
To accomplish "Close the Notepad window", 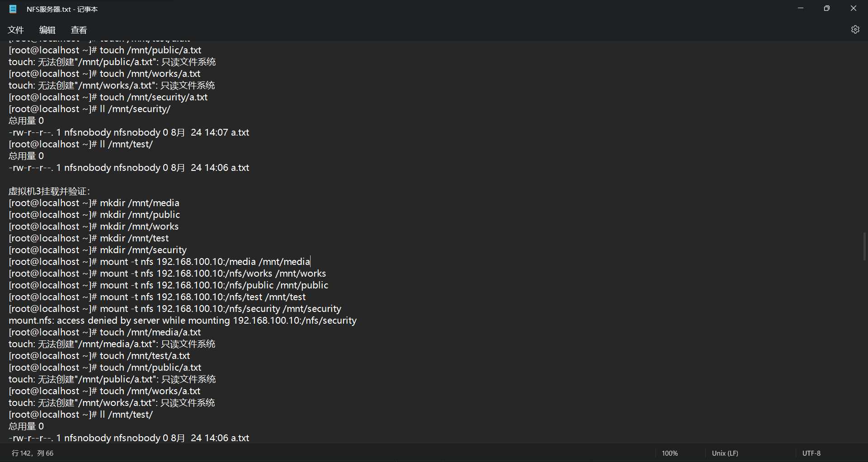I will pyautogui.click(x=854, y=8).
